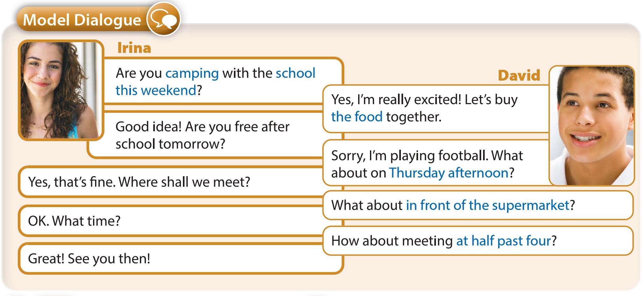Viewport: 644px width, 296px height.
Task: Select the How about meeting bubble
Action: [x=478, y=241]
